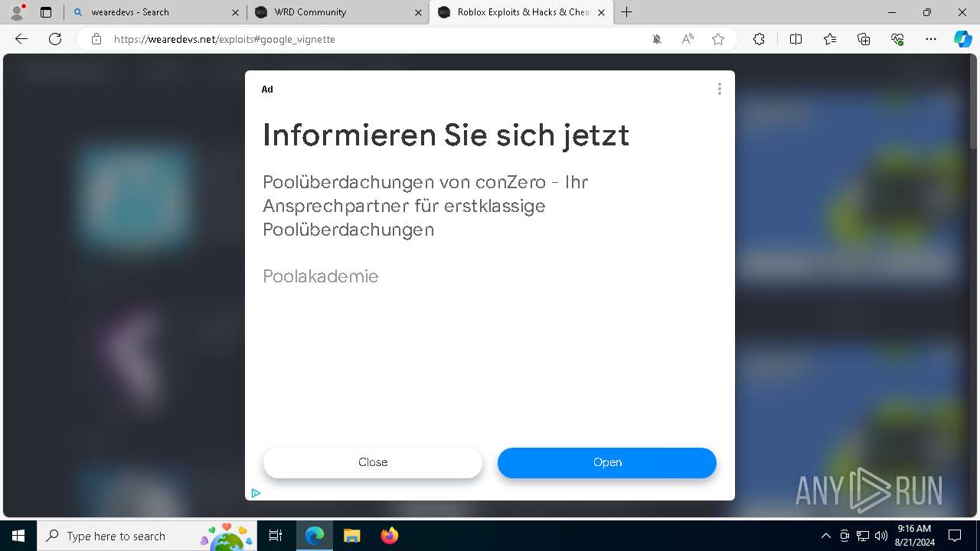This screenshot has width=980, height=551.
Task: Open the Task View icon in taskbar
Action: click(276, 536)
